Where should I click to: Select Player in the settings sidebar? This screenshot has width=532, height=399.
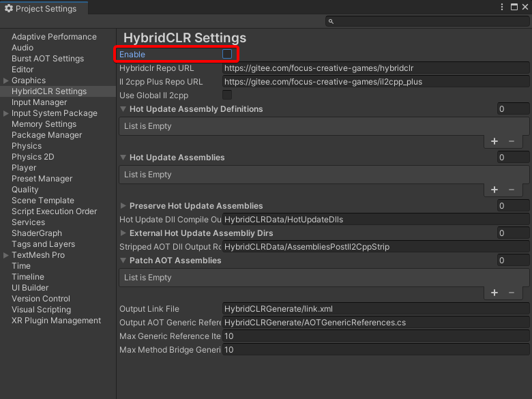(x=24, y=168)
